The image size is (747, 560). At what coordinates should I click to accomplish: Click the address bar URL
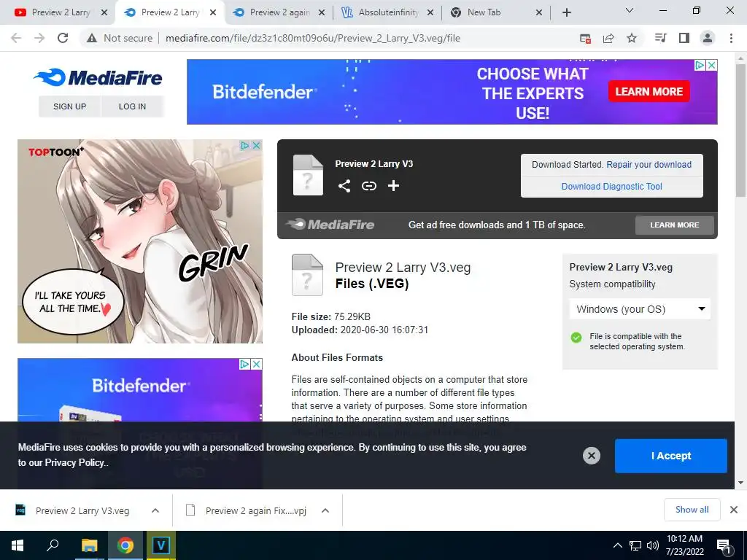click(312, 38)
